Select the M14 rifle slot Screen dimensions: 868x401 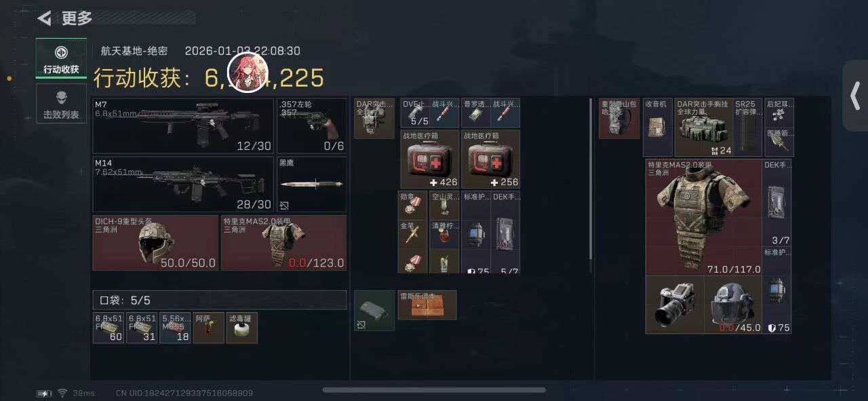click(183, 185)
